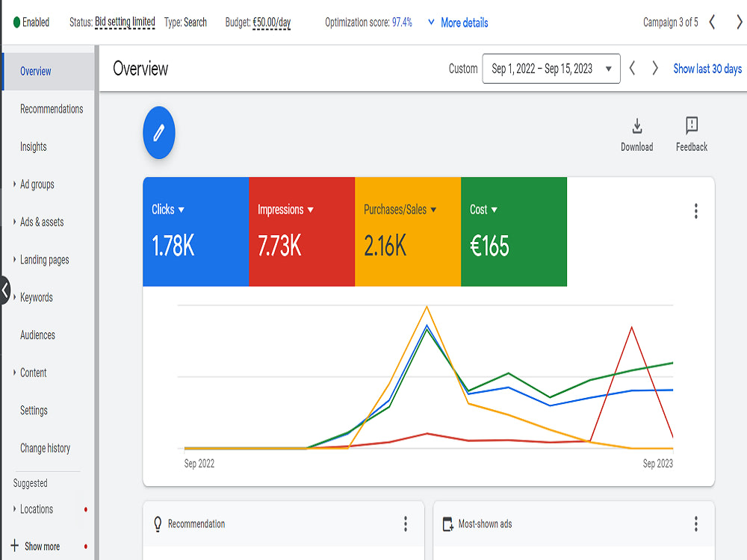This screenshot has width=747, height=560.
Task: Open Change history in the sidebar
Action: tap(46, 448)
